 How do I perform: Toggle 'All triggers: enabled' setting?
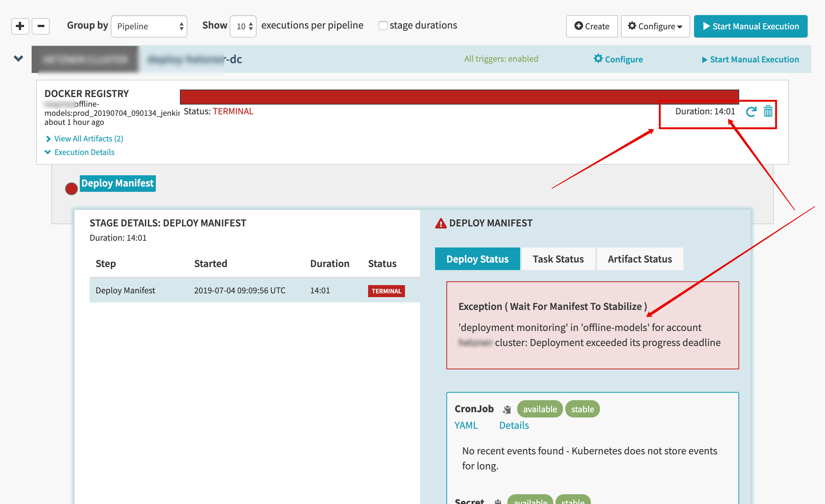[501, 59]
